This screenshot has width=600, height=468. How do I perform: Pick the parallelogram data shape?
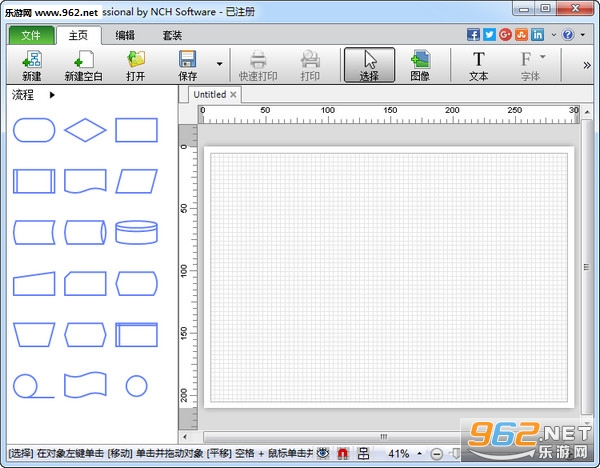[136, 181]
